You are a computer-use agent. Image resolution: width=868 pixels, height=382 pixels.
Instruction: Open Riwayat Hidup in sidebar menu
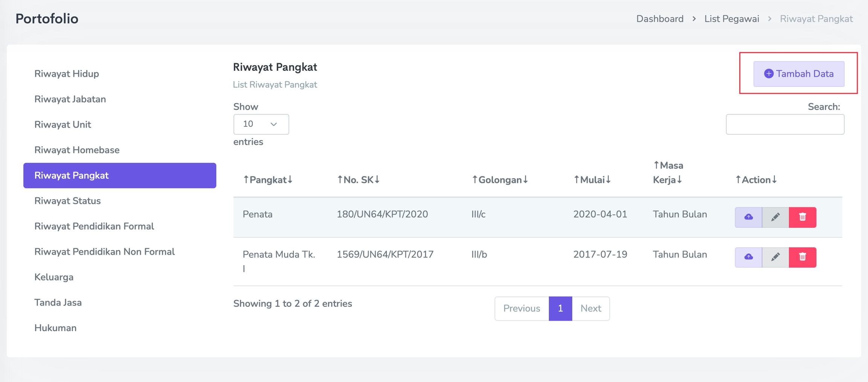pyautogui.click(x=67, y=74)
